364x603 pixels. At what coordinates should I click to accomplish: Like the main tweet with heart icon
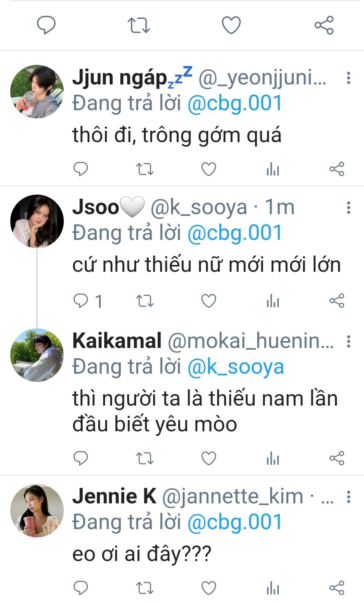[231, 25]
